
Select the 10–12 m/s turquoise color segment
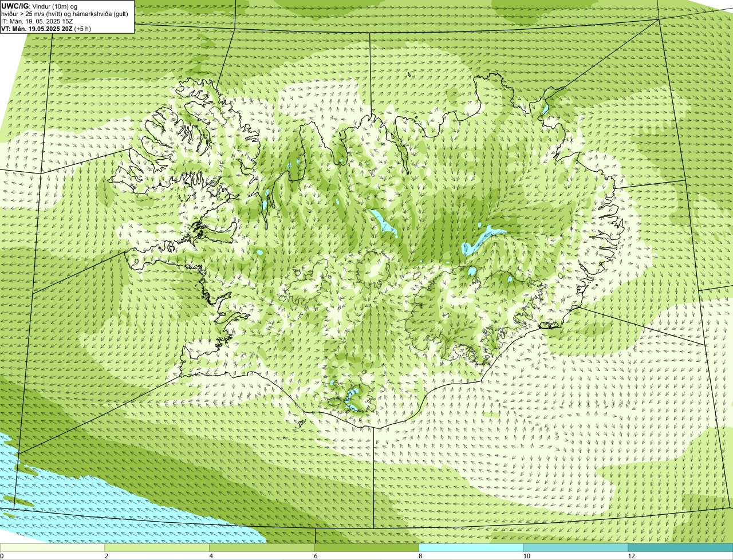576,547
